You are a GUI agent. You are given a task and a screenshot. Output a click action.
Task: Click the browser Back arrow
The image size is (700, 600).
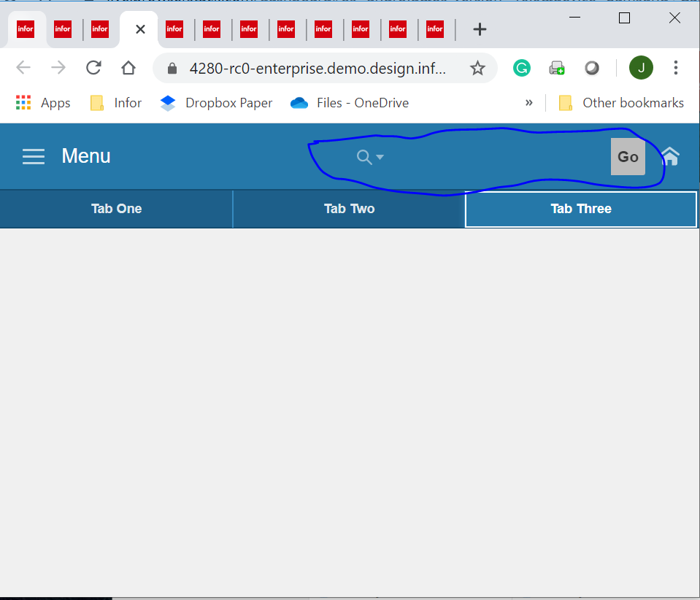23,68
